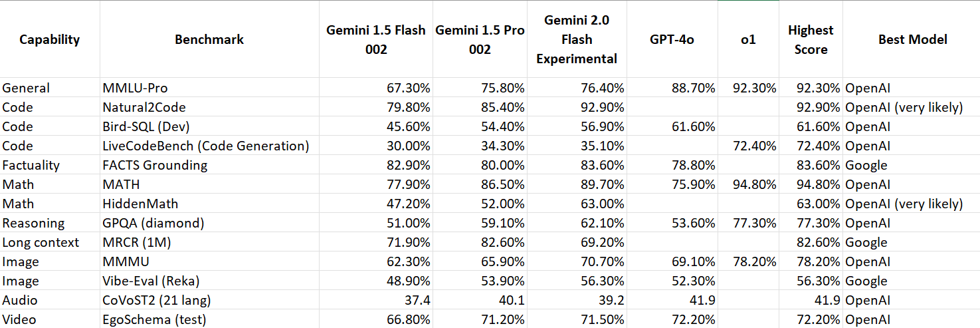The height and width of the screenshot is (328, 980).
Task: Select the Capability column header cell
Action: coord(50,39)
